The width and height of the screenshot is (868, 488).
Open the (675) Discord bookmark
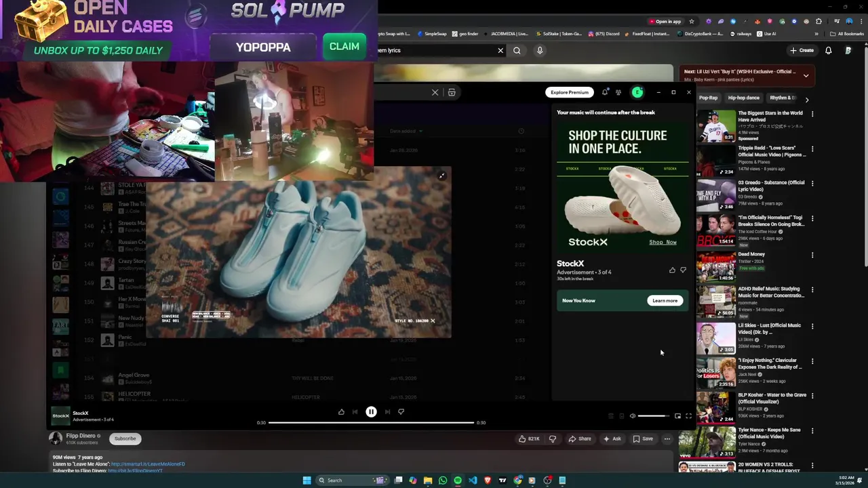point(604,33)
